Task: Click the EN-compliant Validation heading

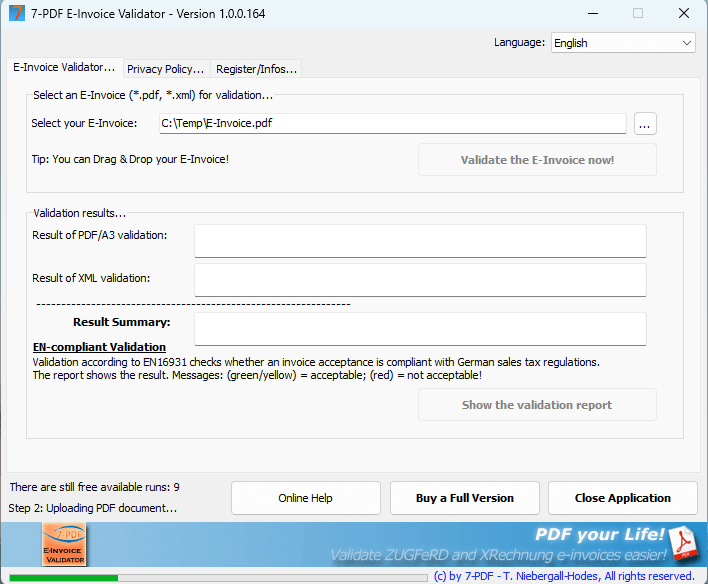Action: click(x=99, y=347)
